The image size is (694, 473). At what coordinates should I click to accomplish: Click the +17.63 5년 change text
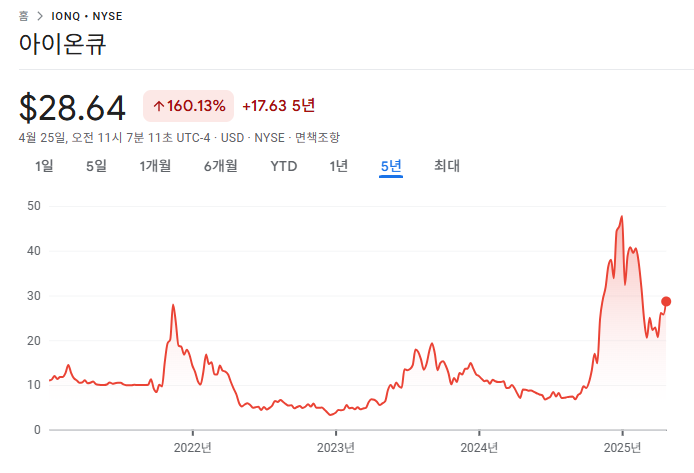278,106
